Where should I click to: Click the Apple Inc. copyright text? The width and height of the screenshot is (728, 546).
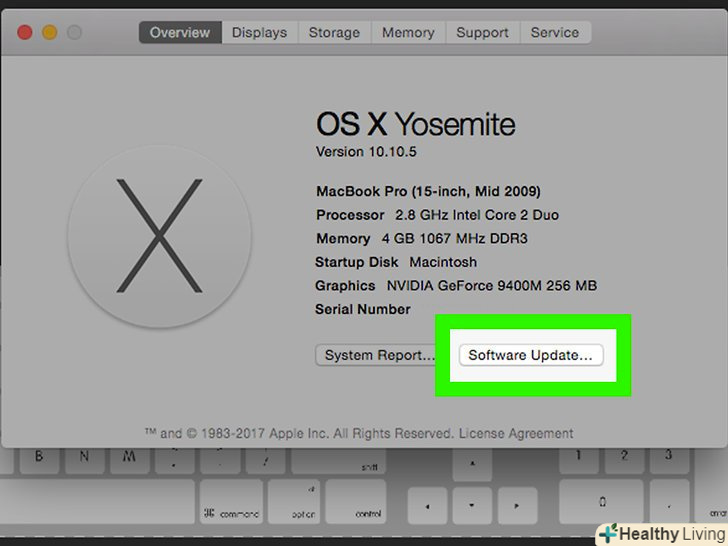click(300, 433)
